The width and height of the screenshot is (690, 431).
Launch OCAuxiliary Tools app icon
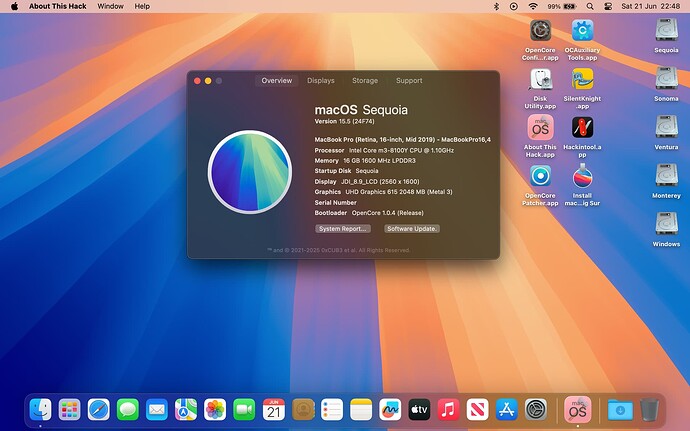click(582, 31)
